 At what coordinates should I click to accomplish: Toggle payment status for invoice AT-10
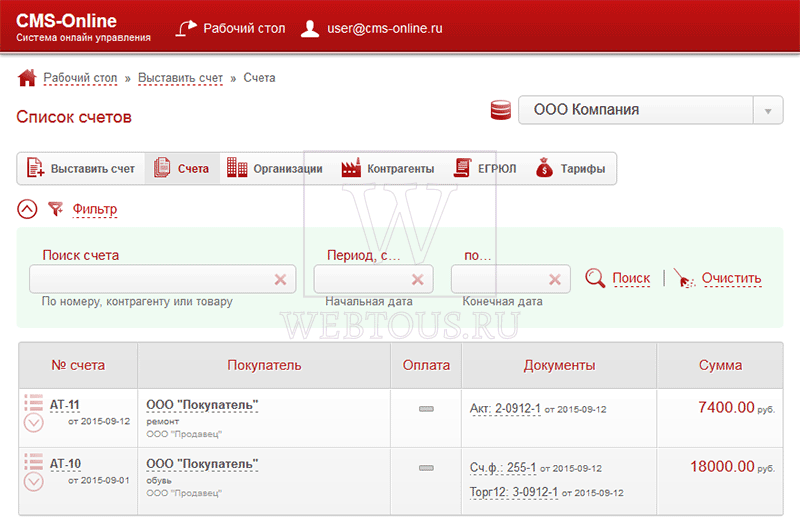tap(426, 468)
